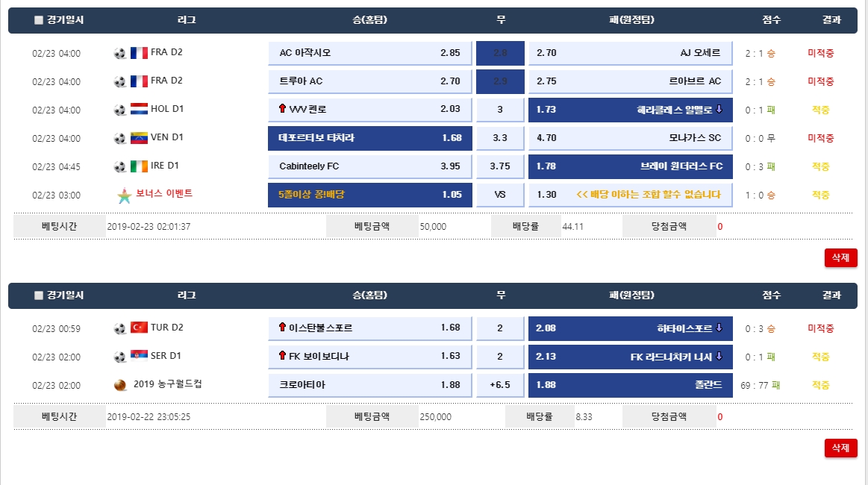Select 크로아티아 home odds 1.88
The image size is (868, 485).
pyautogui.click(x=369, y=385)
